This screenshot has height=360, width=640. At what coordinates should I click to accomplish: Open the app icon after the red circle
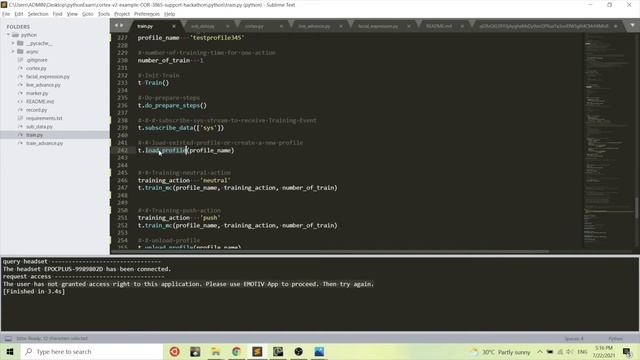click(195, 351)
